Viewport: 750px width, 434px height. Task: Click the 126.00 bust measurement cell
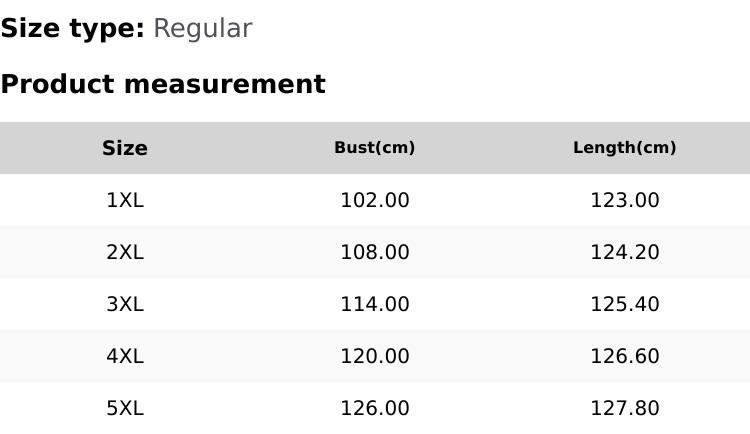coord(375,408)
